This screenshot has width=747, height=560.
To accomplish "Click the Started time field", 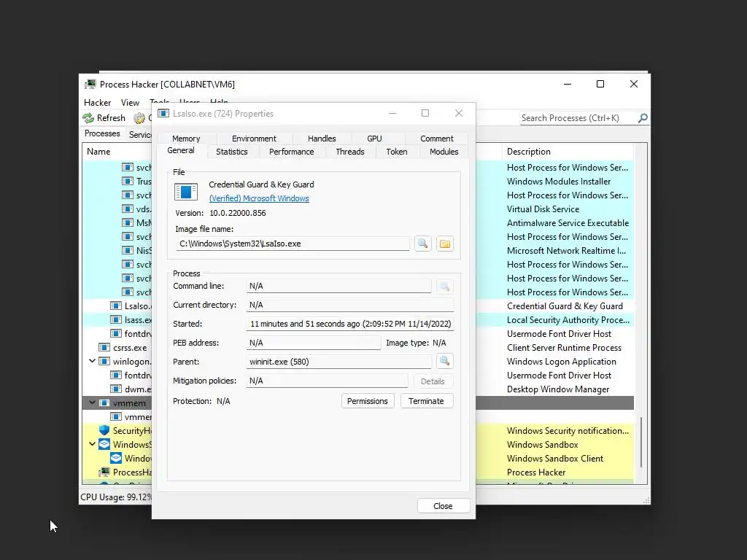I will (349, 324).
